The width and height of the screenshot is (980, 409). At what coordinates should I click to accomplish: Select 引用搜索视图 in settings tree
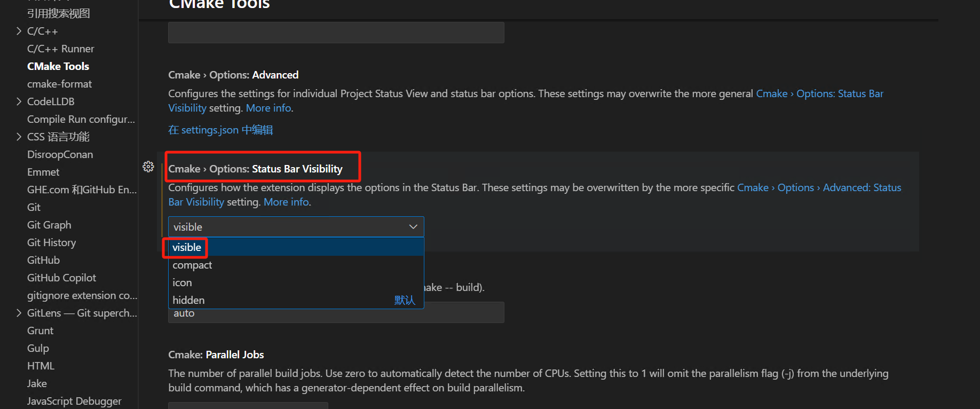coord(59,13)
